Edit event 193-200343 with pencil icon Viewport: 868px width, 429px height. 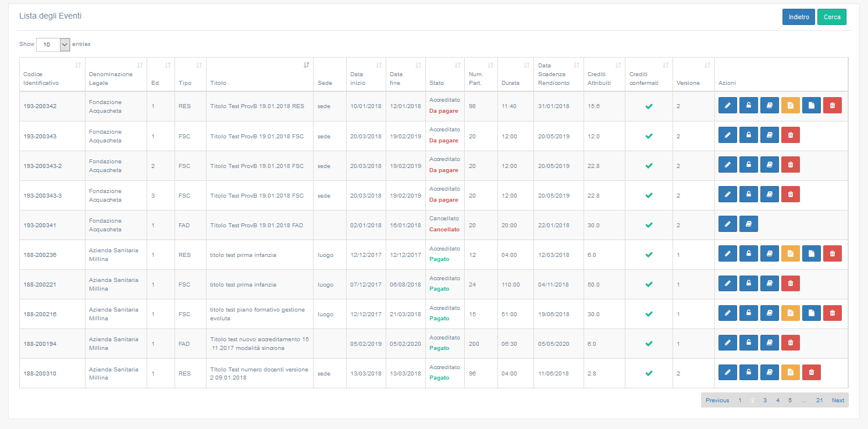(728, 135)
